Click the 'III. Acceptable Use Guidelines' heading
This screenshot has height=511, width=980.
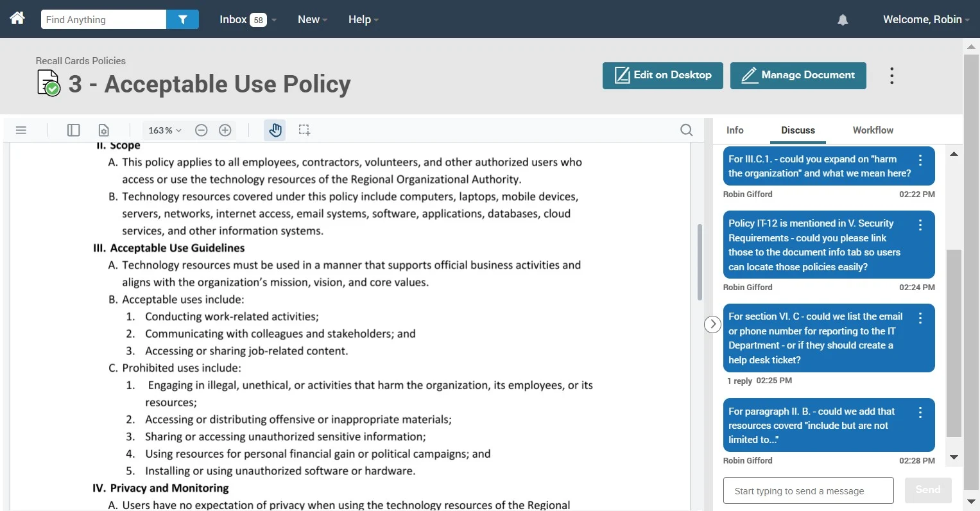[169, 248]
